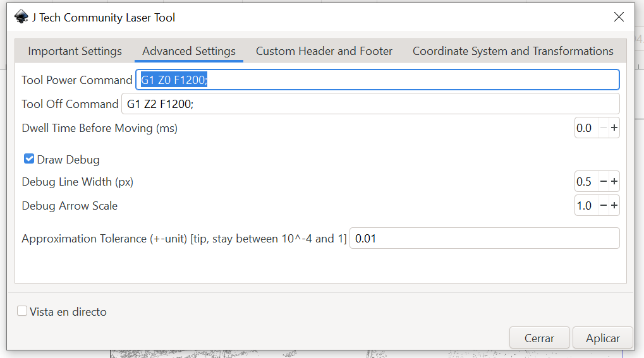Increase the Debug Line Width value
The image size is (644, 358).
tap(614, 182)
